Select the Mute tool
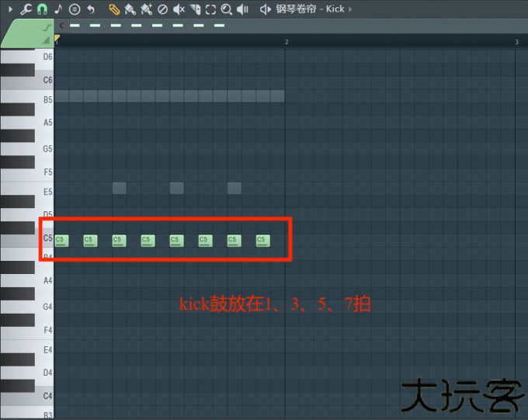Viewport: 528px width, 420px height. point(179,9)
